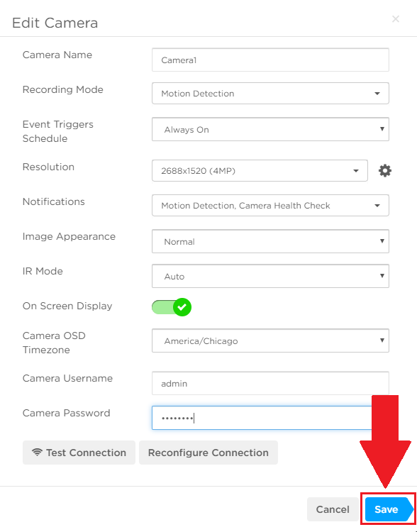Screen dimensions: 417x532
Task: Open resolution settings gear icon
Action: click(385, 171)
